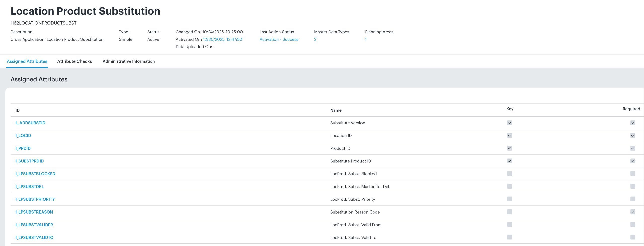Open the I_LPSUBSTREASON attribute link
This screenshot has height=246, width=644.
tap(34, 212)
